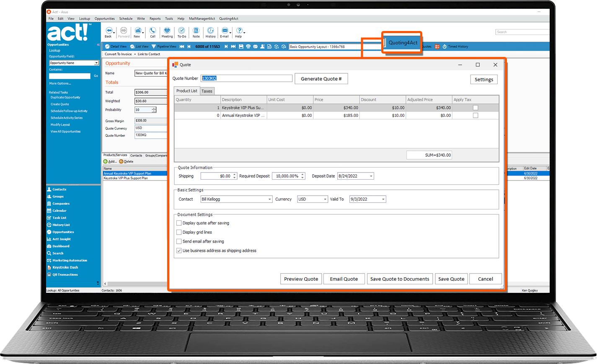Click the E-mail toolbar icon

point(225,31)
